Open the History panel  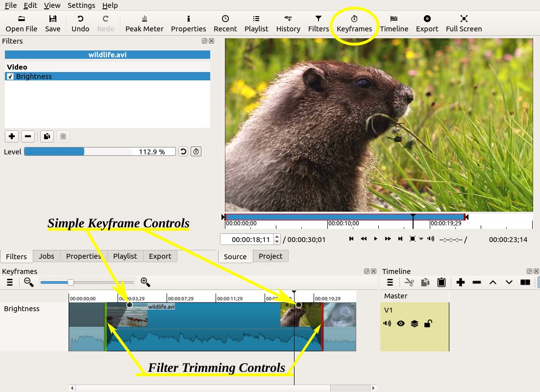(288, 23)
